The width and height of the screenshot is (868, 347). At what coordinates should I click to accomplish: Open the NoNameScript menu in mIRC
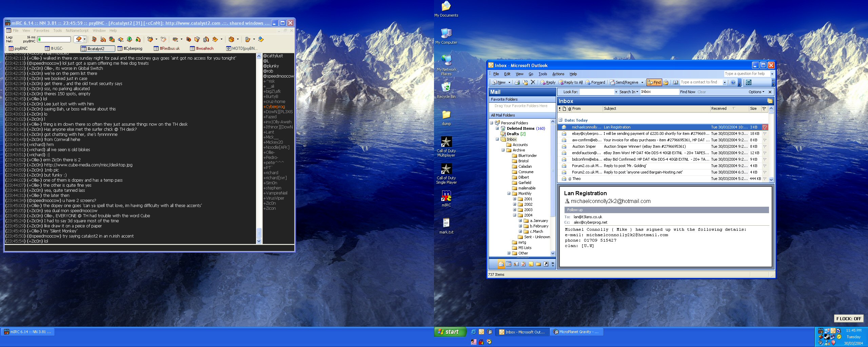pos(77,30)
